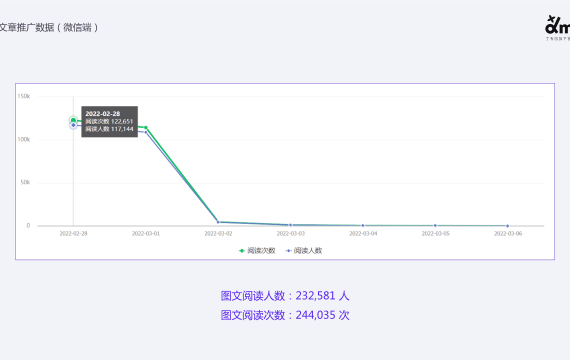570x360 pixels.
Task: Select the blue data point at 2022-03-01
Action: point(146,132)
